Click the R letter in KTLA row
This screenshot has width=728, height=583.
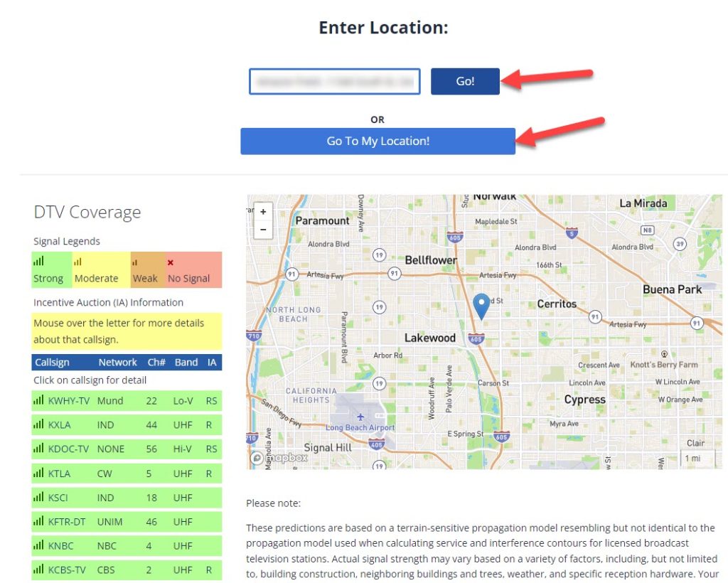pos(209,474)
